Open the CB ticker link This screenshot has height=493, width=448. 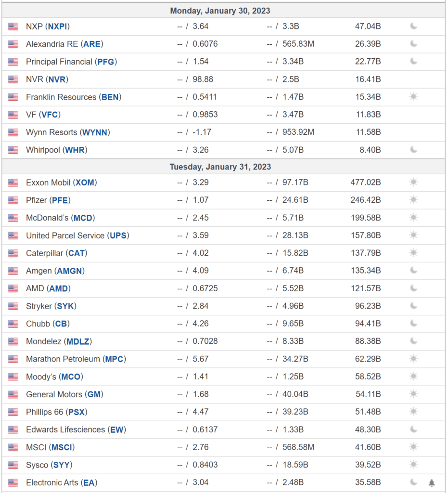pos(61,324)
